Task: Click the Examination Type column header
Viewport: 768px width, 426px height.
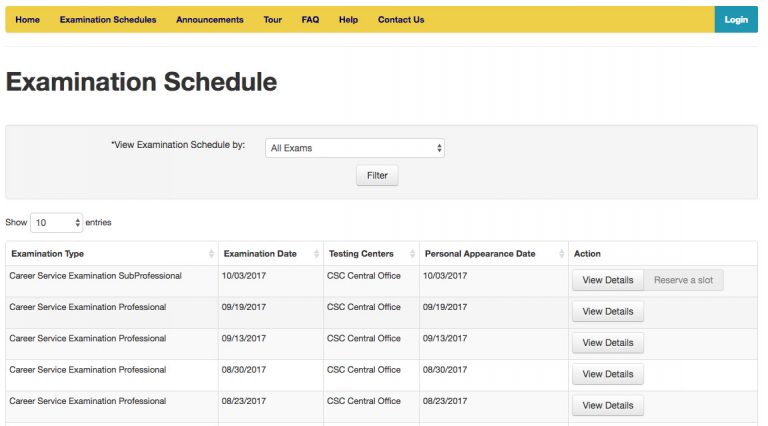Action: 112,254
